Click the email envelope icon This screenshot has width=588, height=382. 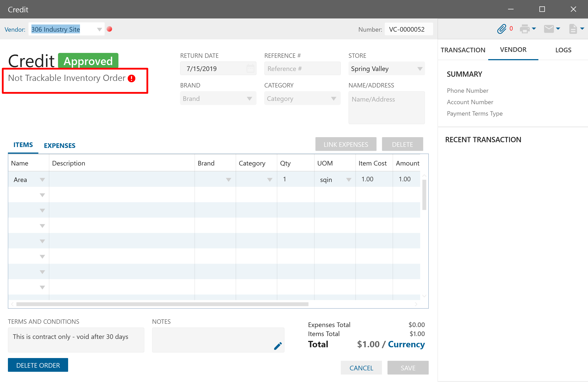[549, 29]
